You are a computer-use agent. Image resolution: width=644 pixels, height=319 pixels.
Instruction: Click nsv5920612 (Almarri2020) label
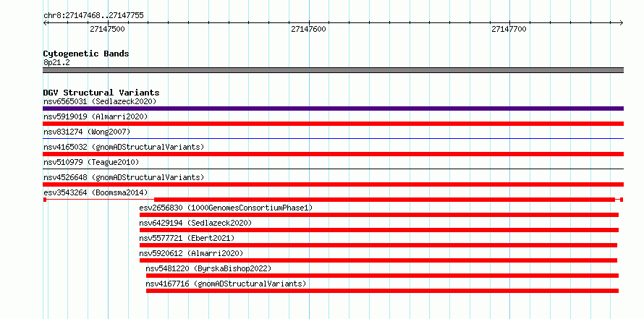tap(192, 253)
